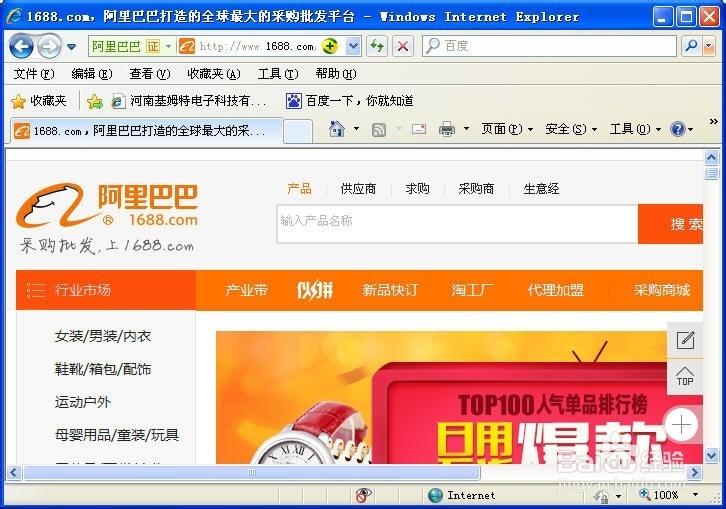Click the Print icon
The width and height of the screenshot is (726, 509).
pyautogui.click(x=447, y=129)
